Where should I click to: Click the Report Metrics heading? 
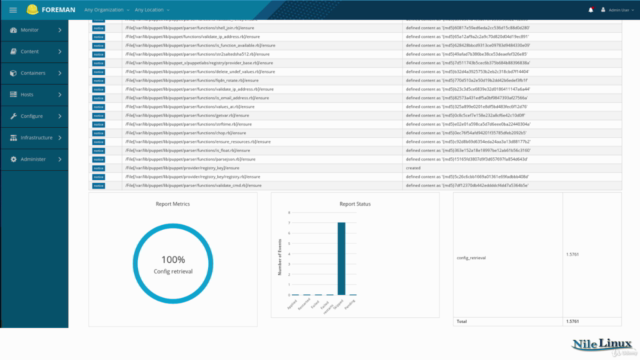pyautogui.click(x=173, y=204)
